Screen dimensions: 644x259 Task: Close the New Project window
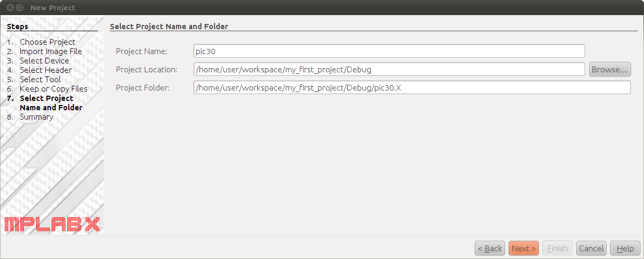coord(9,8)
